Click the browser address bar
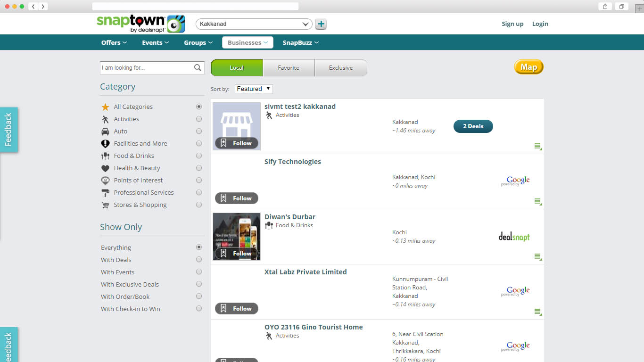Viewport: 644px width, 362px height. (x=195, y=7)
